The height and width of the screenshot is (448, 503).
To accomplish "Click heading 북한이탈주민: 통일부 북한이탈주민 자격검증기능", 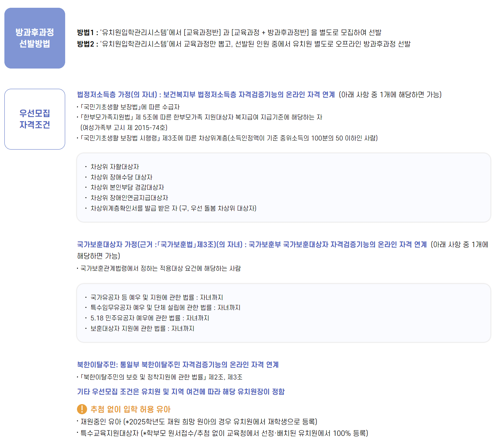I will (178, 365).
